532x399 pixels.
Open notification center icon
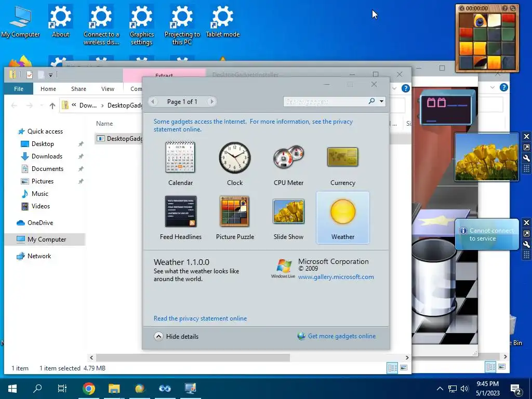point(516,389)
